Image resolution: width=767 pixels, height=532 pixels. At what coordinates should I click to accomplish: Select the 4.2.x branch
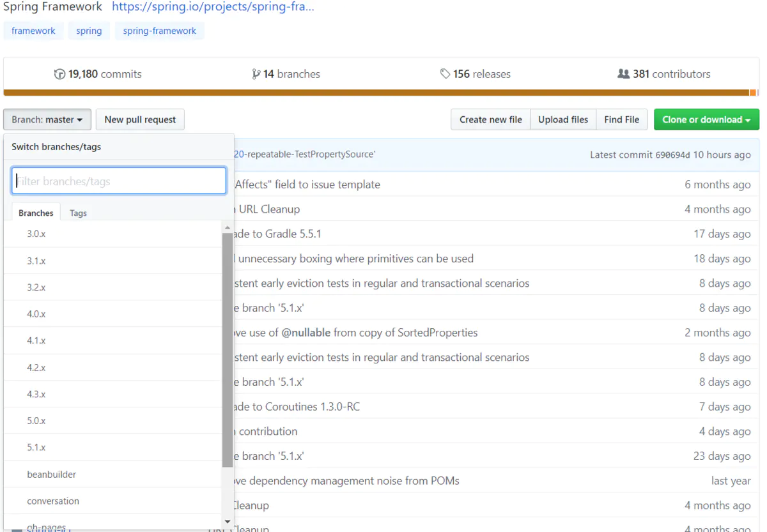tap(112, 368)
